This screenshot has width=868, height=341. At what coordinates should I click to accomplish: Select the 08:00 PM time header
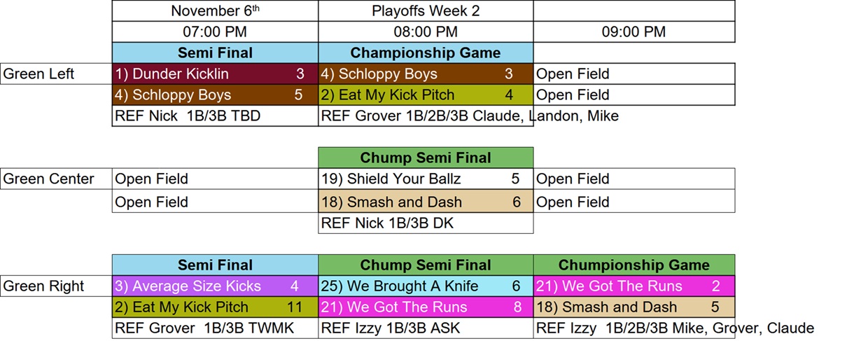425,32
